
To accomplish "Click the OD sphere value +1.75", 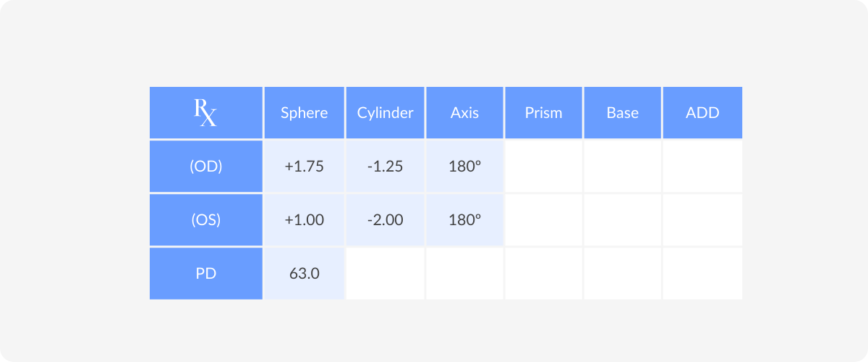I will [305, 167].
